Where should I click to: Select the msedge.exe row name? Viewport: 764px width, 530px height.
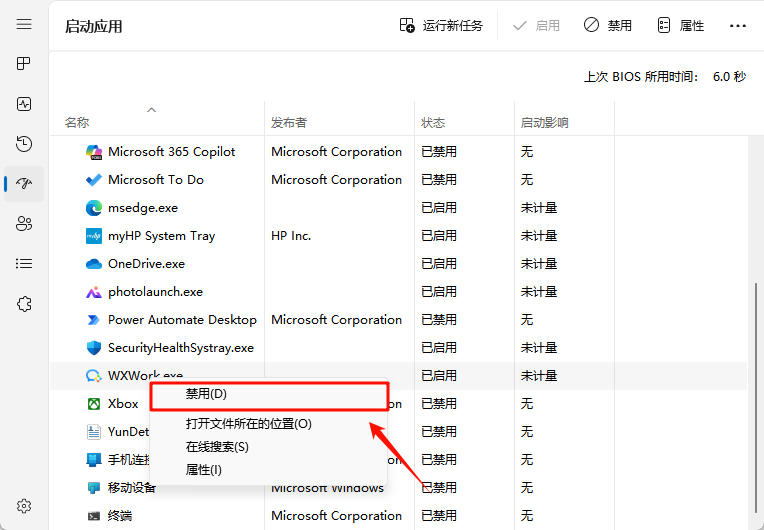pos(143,208)
